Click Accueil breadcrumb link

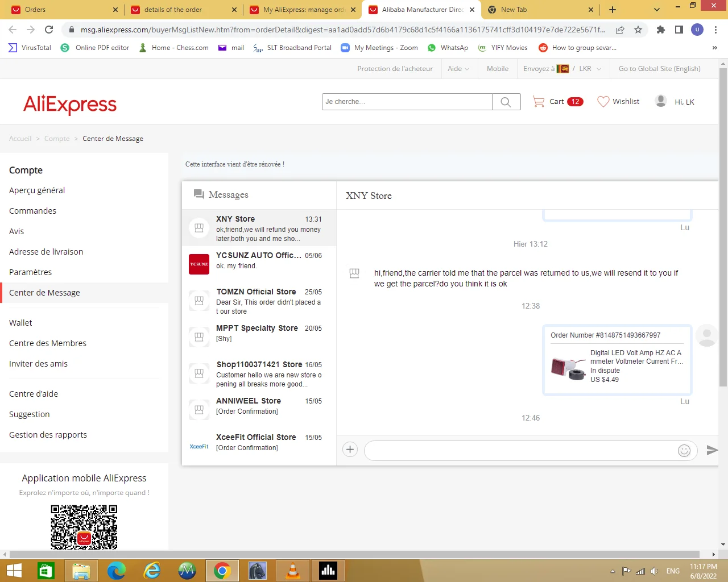click(20, 139)
